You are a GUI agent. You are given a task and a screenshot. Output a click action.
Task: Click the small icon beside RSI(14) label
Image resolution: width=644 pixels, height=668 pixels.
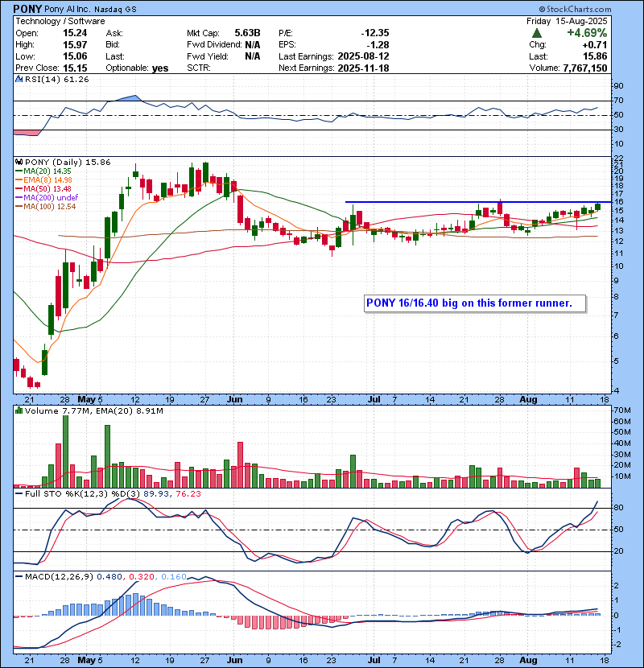pos(19,79)
